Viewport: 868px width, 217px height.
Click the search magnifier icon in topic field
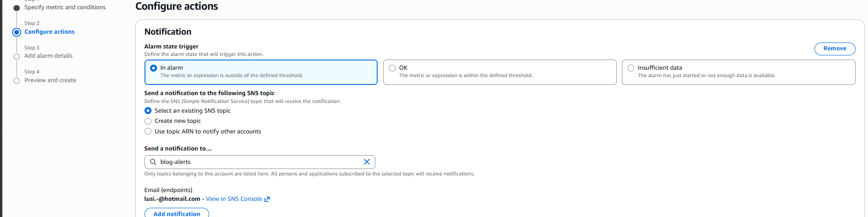click(153, 162)
